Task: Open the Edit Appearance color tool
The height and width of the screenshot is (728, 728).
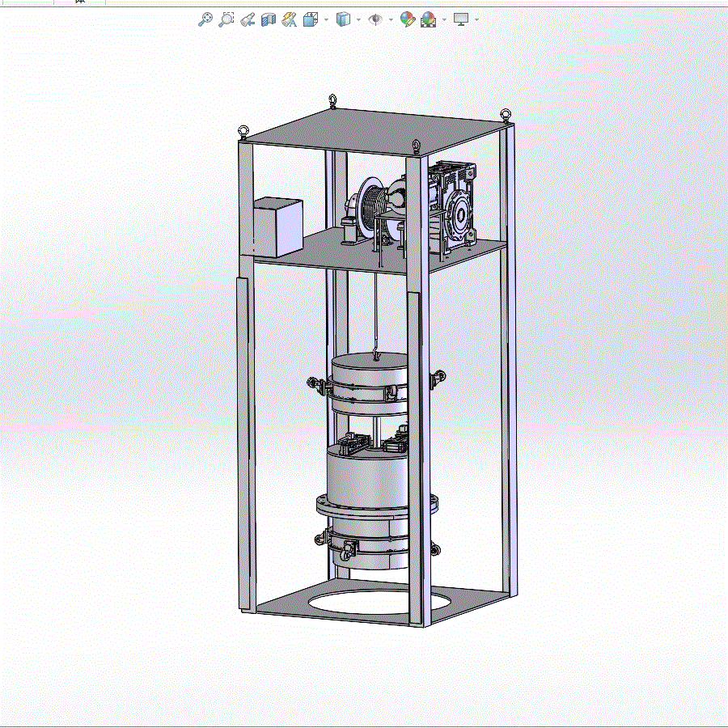Action: pyautogui.click(x=407, y=19)
